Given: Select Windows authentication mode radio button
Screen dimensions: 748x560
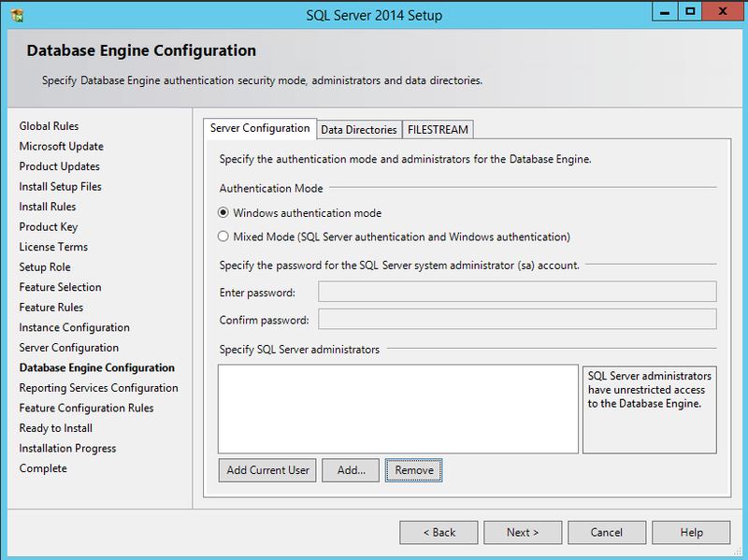Looking at the screenshot, I should 223,213.
